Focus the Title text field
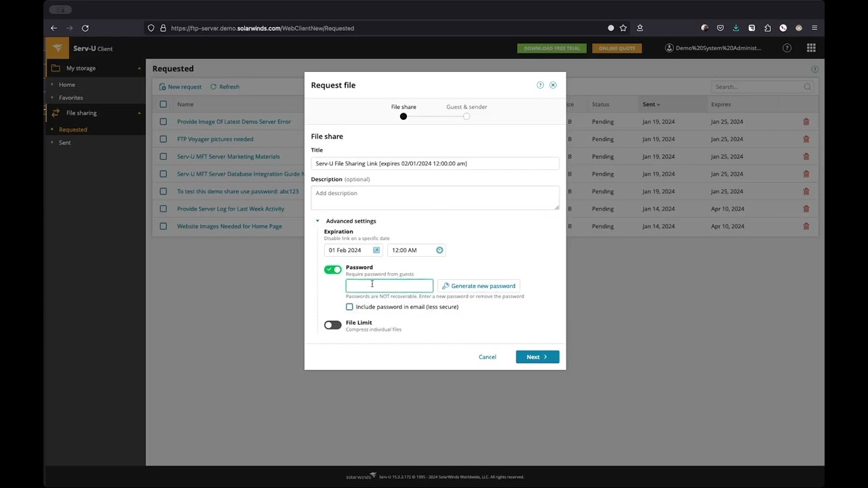 pyautogui.click(x=435, y=163)
